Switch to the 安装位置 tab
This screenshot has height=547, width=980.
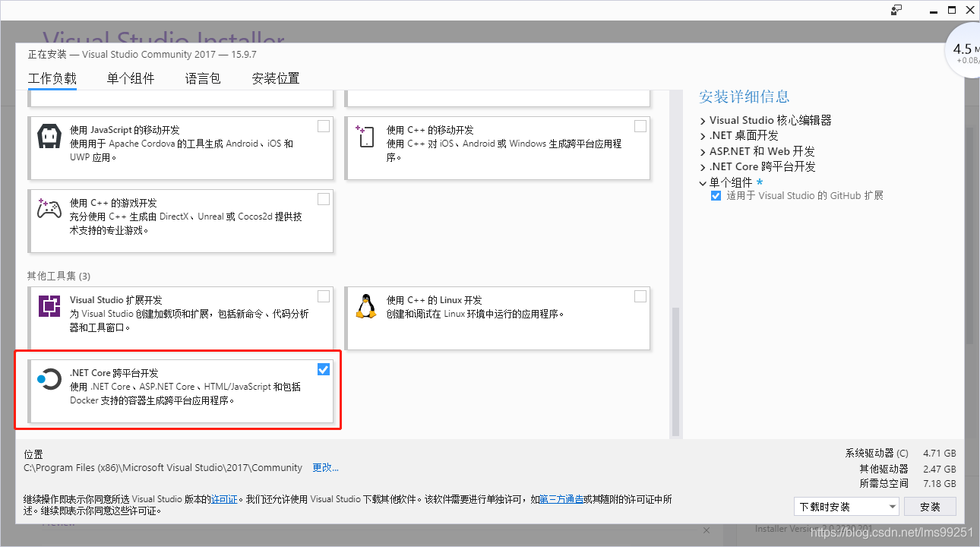click(x=276, y=78)
